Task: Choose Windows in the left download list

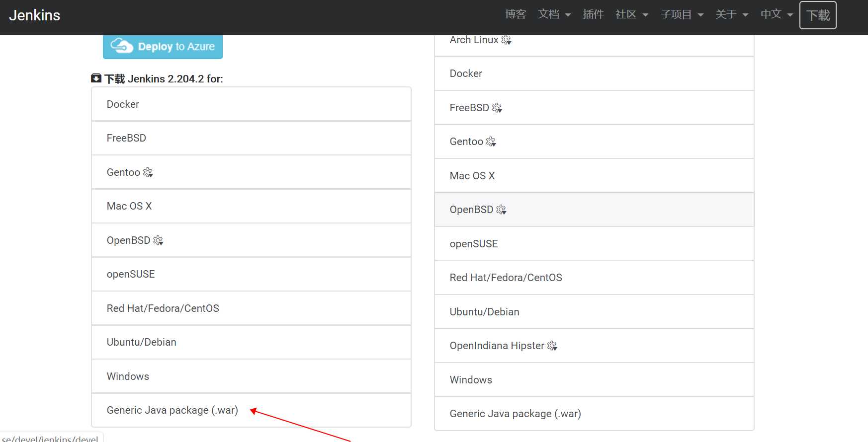Action: pyautogui.click(x=251, y=376)
